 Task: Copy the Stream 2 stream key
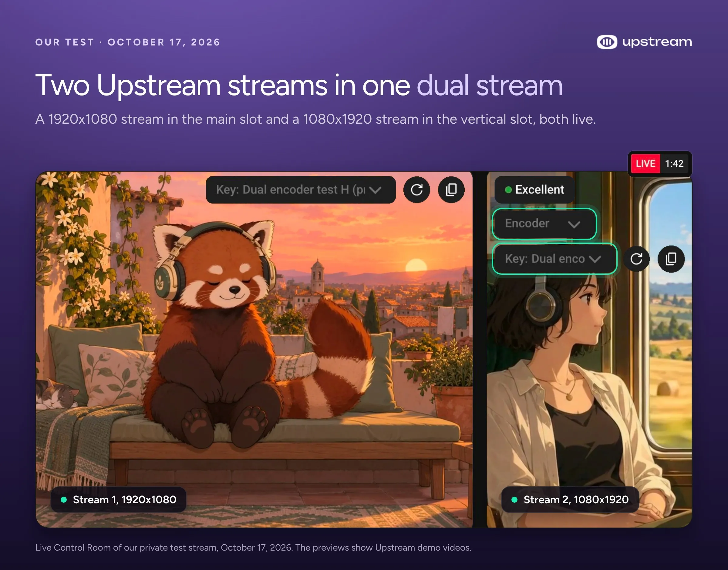(671, 259)
